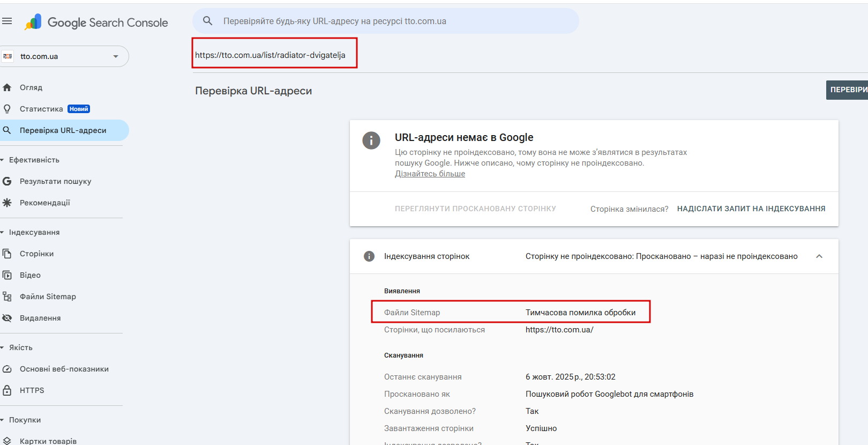Click the Останнє сканування label
This screenshot has height=445, width=868.
coord(423,377)
